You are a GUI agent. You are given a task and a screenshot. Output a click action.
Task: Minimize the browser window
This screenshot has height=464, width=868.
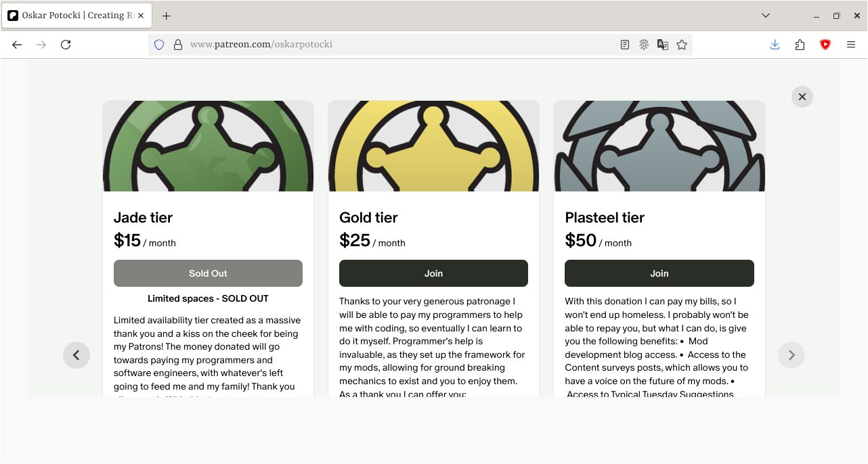(817, 16)
